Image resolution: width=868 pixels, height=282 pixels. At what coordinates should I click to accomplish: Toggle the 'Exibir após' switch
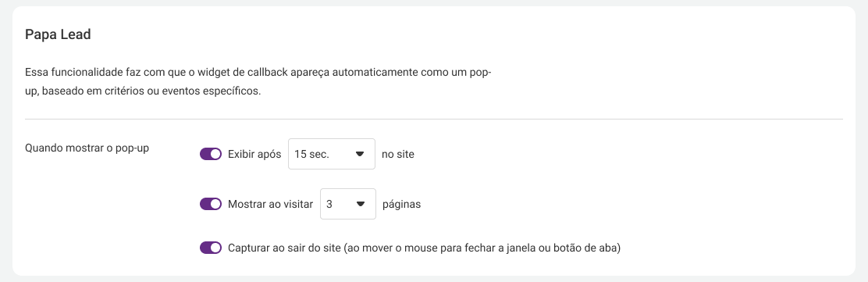coord(210,154)
